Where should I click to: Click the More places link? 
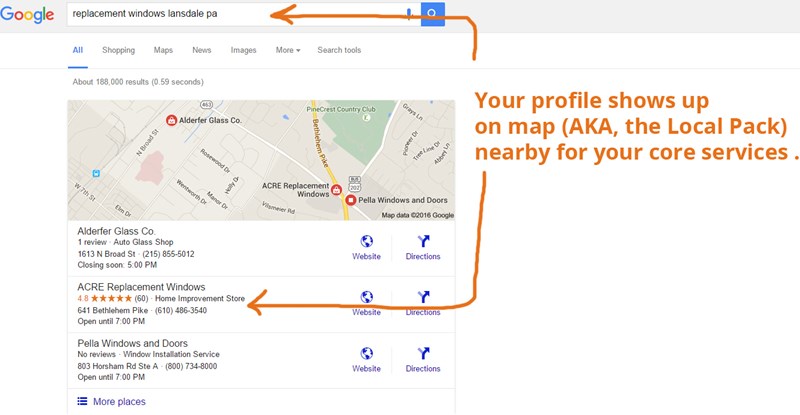click(118, 402)
